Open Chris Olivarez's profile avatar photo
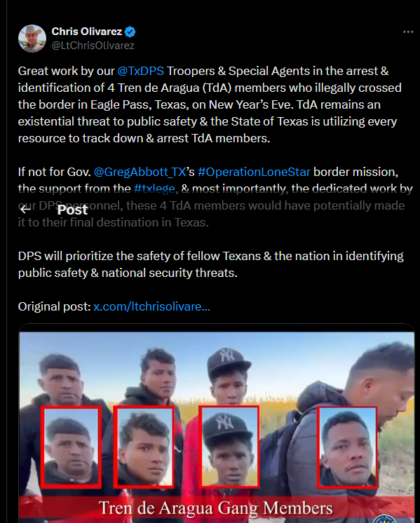 coord(32,39)
